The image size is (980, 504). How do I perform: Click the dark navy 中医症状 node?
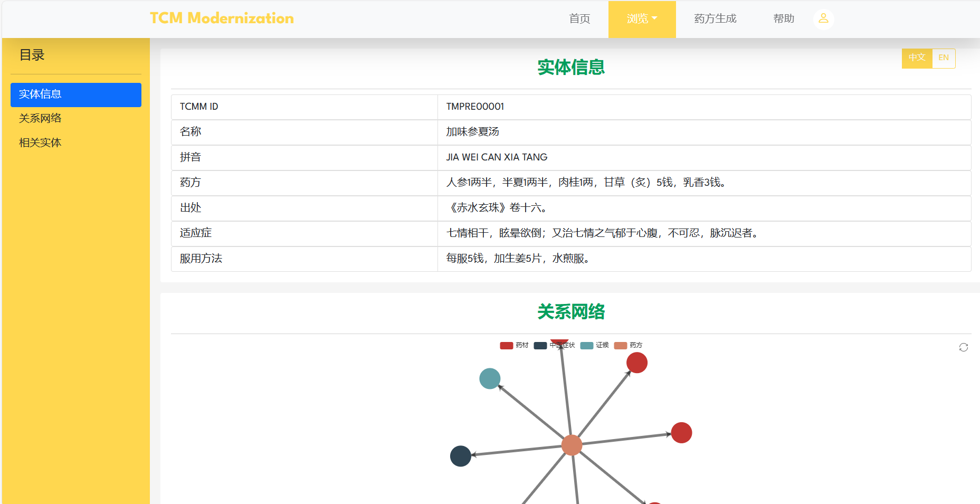tap(460, 456)
